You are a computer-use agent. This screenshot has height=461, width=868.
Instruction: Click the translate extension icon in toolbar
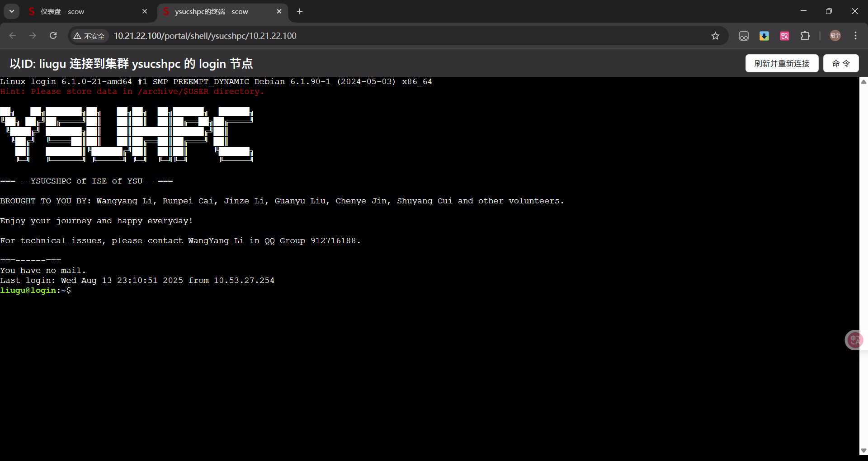784,36
